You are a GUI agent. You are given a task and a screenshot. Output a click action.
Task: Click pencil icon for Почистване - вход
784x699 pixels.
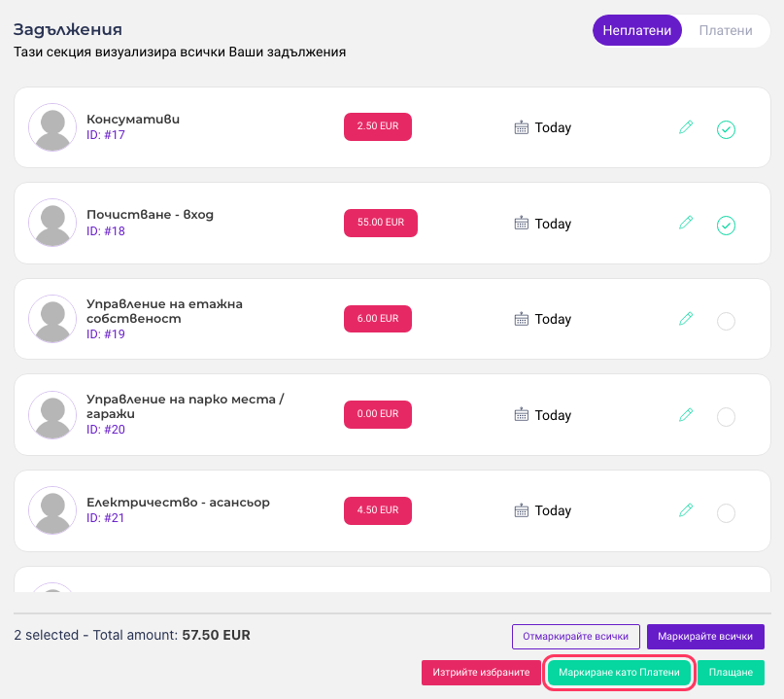(686, 223)
